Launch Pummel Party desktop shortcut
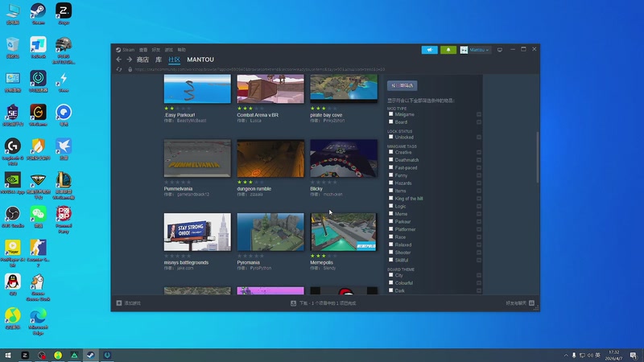This screenshot has width=644, height=362. click(x=64, y=219)
